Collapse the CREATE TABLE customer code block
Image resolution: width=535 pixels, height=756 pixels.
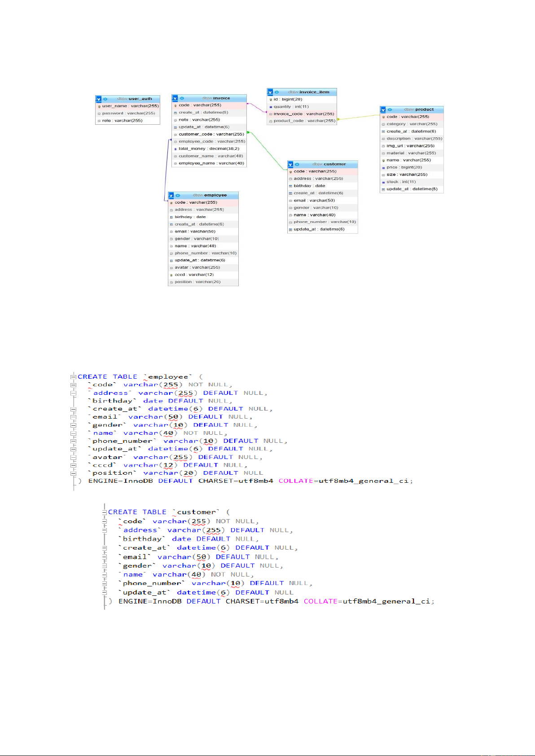click(104, 512)
